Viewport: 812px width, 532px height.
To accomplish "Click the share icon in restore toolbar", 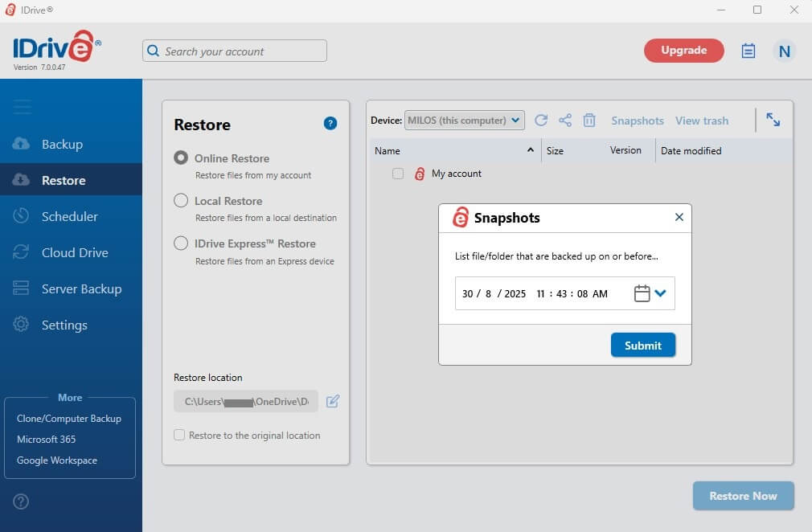I will click(x=565, y=121).
